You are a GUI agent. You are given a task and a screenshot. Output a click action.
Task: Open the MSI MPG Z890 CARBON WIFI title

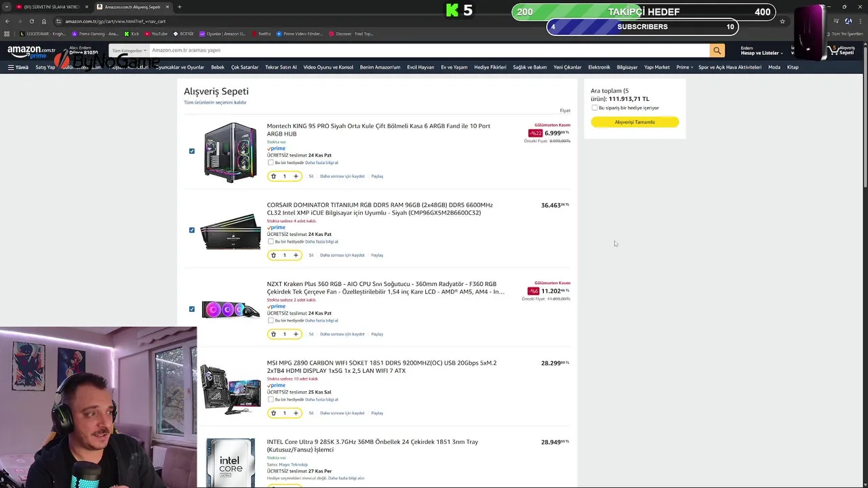coord(382,367)
